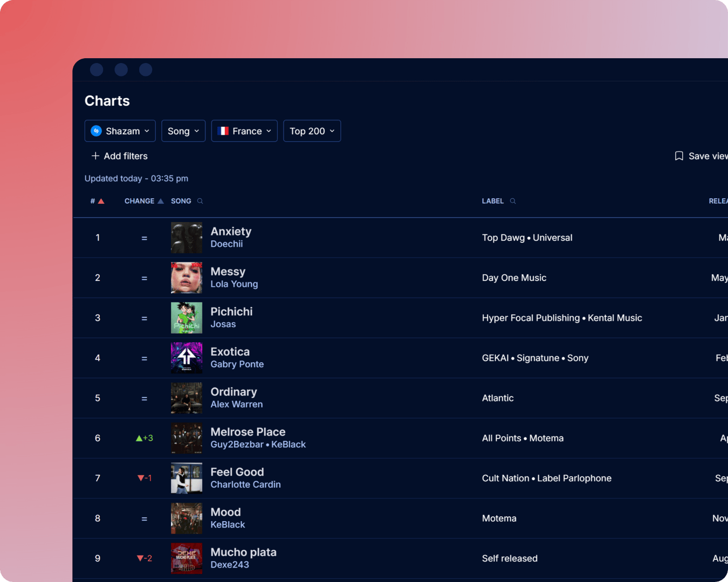This screenshot has height=582, width=728.
Task: Click the red -1 change indicator for Feel Good
Action: [x=144, y=478]
